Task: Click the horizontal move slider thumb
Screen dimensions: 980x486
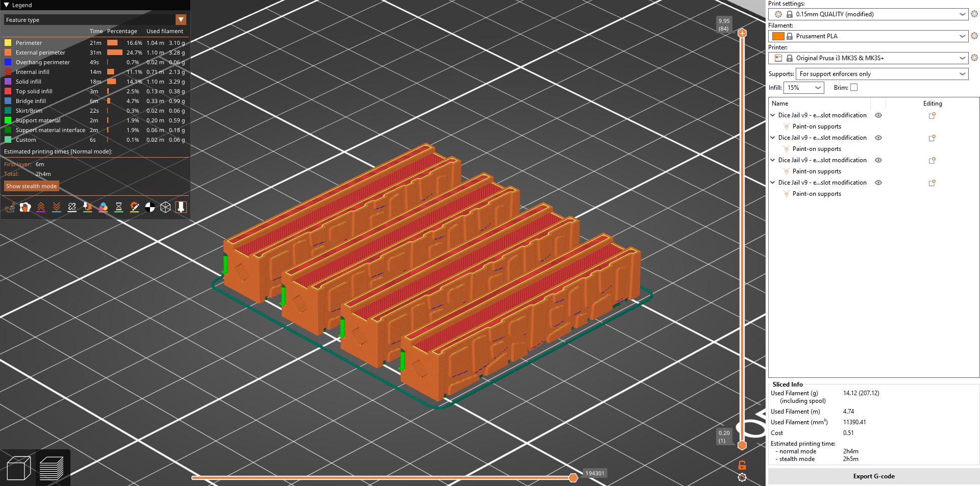Action: click(x=573, y=478)
